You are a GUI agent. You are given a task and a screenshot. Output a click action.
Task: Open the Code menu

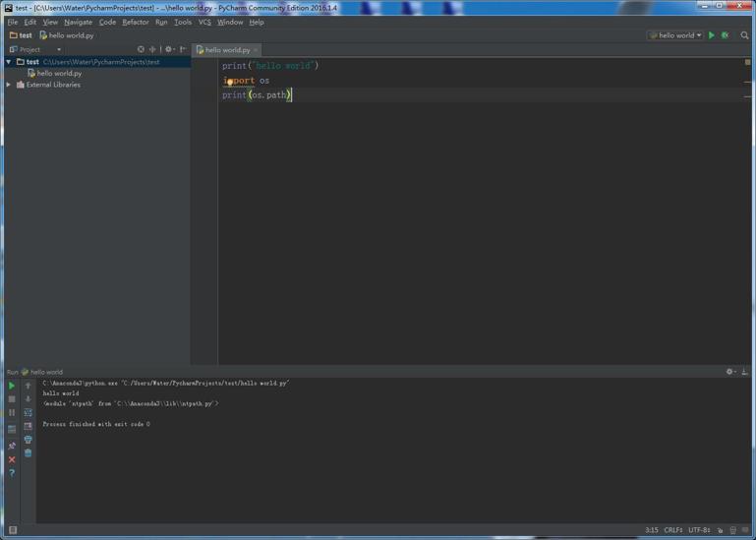tap(107, 23)
